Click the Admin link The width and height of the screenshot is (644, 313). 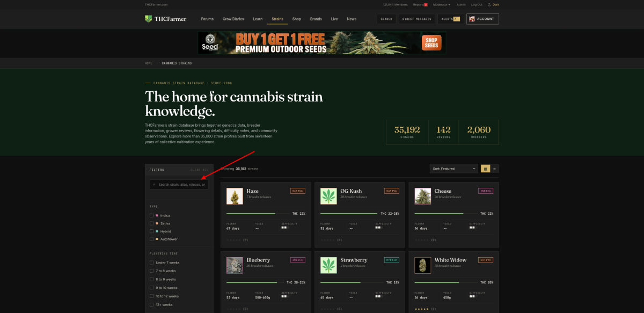[461, 4]
